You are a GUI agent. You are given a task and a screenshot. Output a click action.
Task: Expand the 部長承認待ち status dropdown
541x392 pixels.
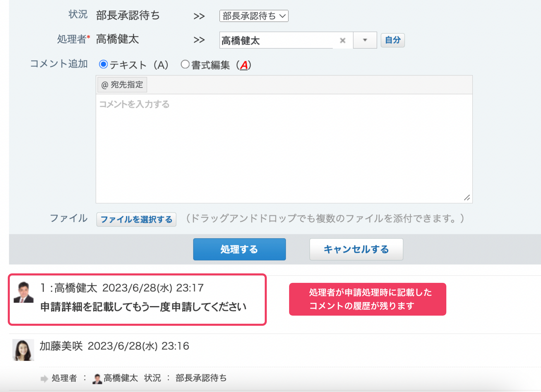[254, 16]
